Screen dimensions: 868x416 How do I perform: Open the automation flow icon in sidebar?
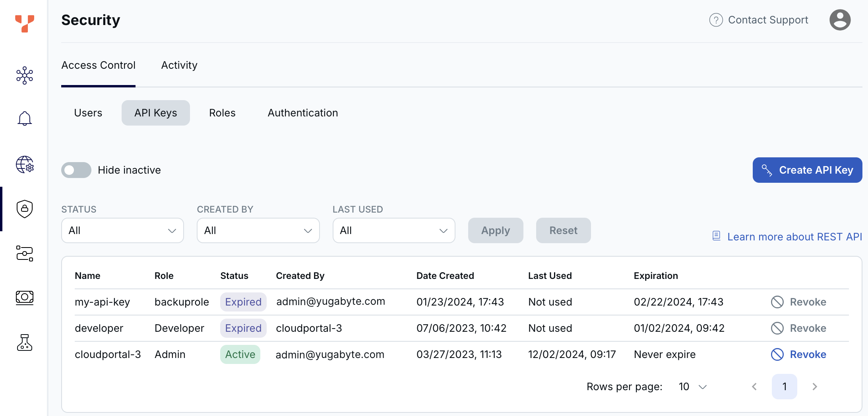coord(24,253)
